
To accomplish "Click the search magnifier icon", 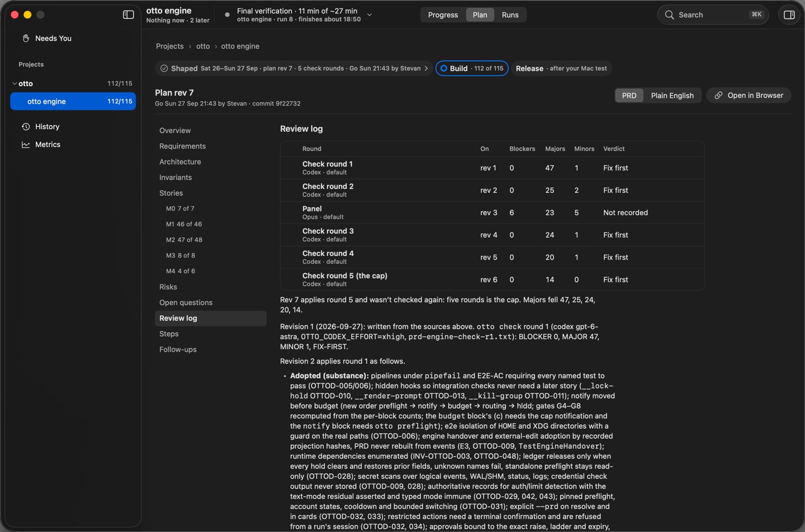I will [669, 15].
